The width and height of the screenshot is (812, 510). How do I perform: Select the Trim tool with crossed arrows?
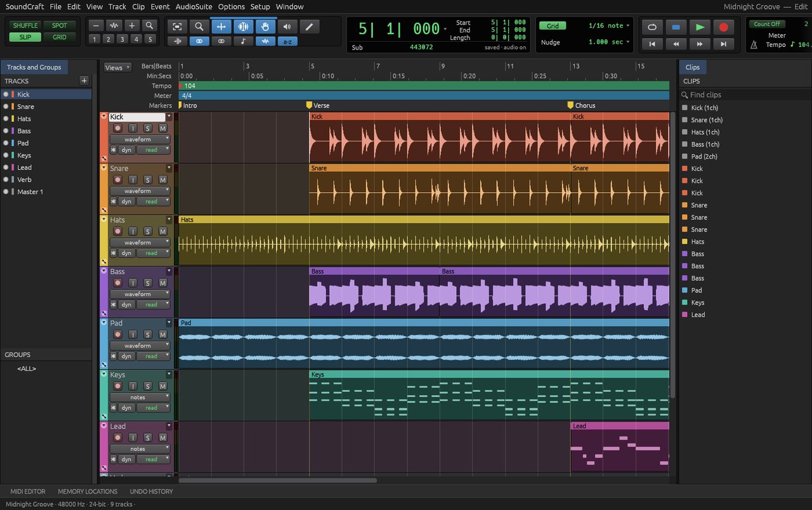(x=221, y=27)
